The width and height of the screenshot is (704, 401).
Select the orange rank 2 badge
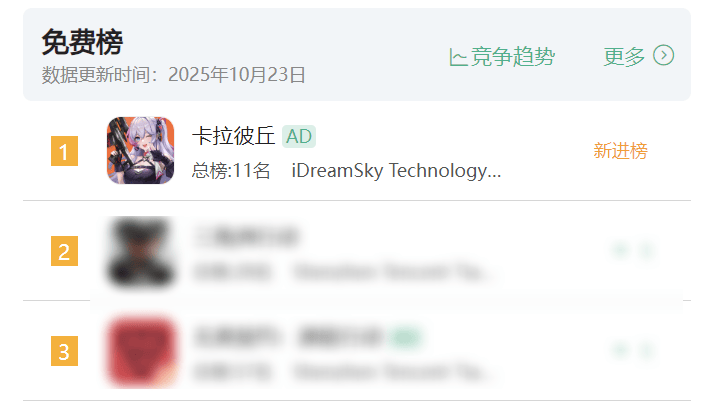pyautogui.click(x=64, y=251)
